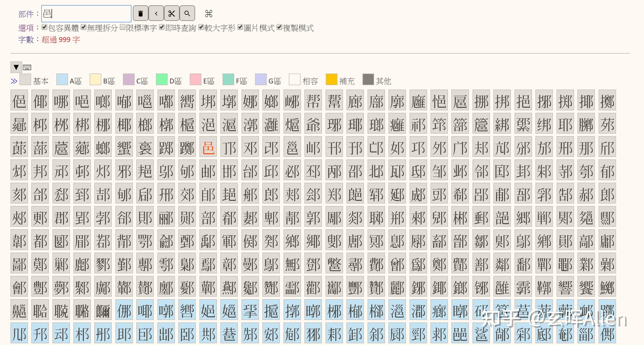Click the 基本 gray color swatch
The width and height of the screenshot is (644, 345).
click(x=25, y=79)
